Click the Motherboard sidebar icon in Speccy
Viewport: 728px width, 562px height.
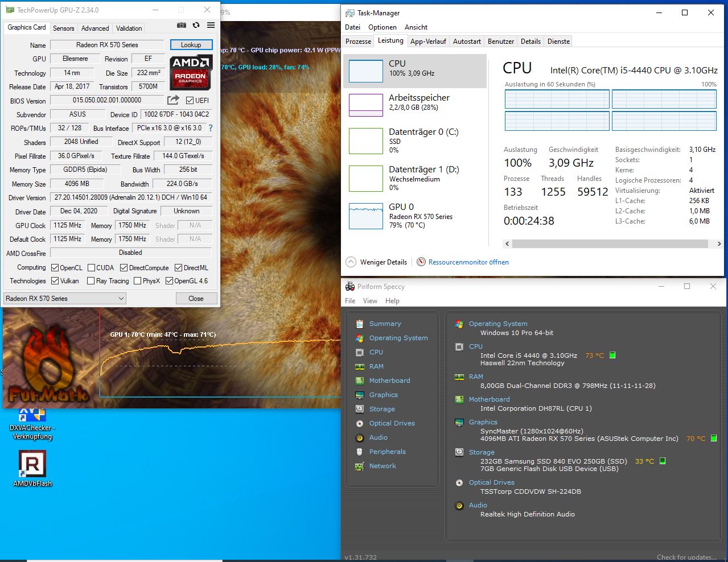pyautogui.click(x=360, y=381)
